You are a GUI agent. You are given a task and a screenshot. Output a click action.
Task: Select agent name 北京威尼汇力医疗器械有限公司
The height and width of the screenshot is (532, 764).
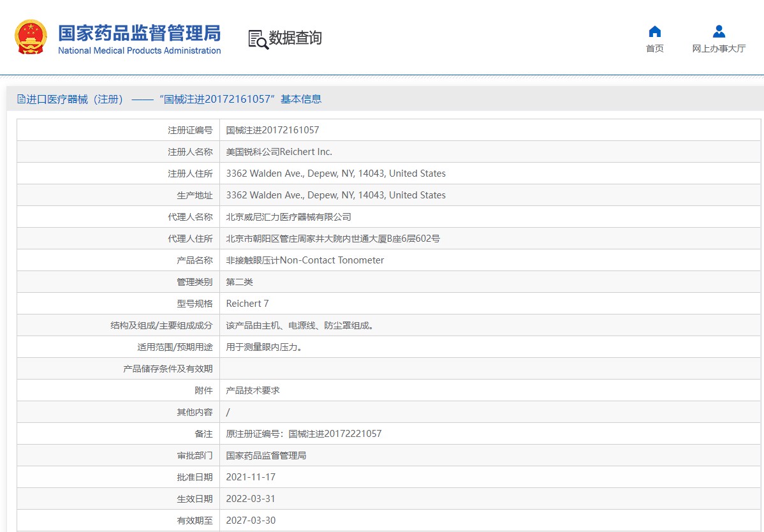tap(288, 217)
